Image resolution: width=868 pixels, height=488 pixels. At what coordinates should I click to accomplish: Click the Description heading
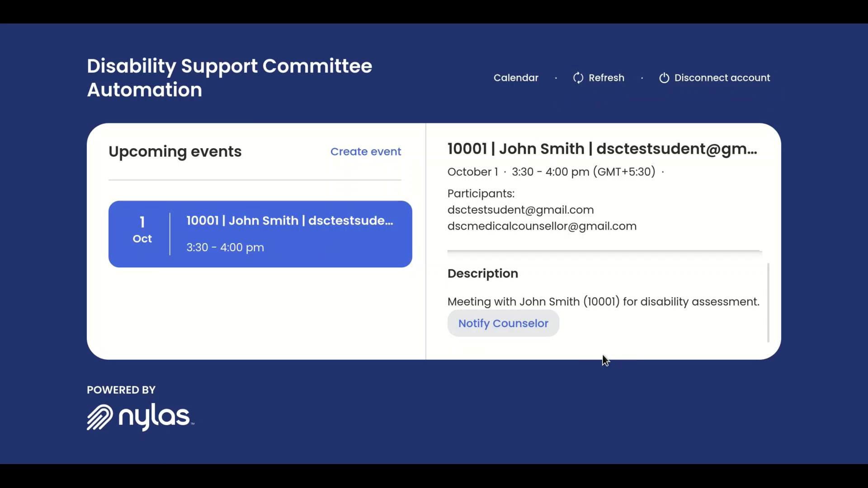(x=482, y=273)
